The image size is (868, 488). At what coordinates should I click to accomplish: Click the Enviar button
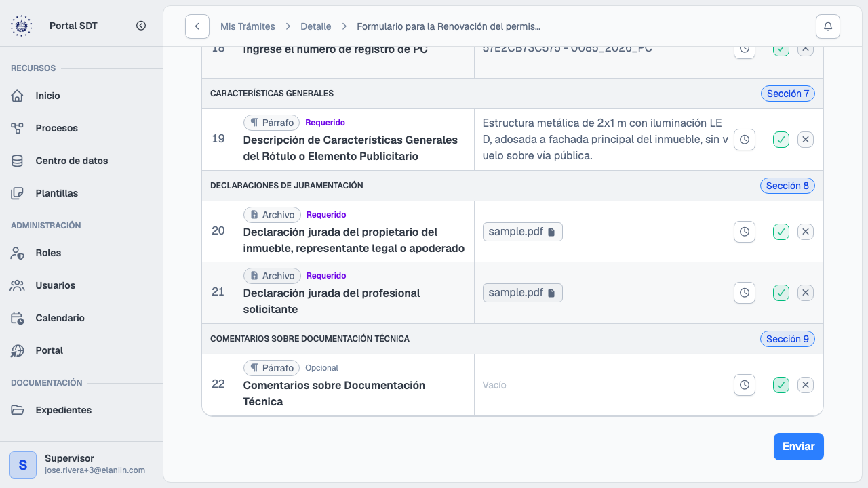tap(799, 447)
